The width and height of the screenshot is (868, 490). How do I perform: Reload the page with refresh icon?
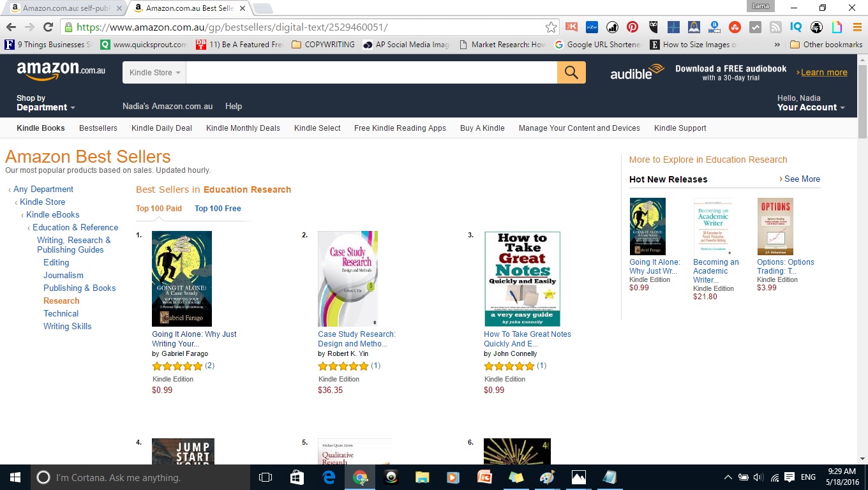tap(48, 27)
